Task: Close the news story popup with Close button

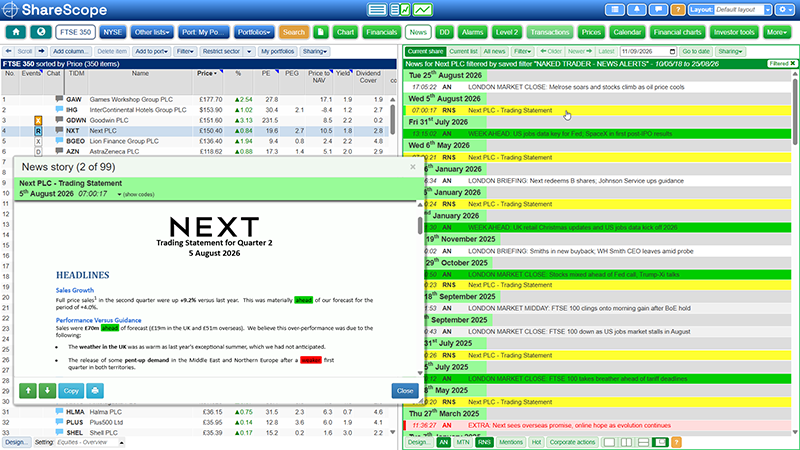Action: [x=405, y=391]
